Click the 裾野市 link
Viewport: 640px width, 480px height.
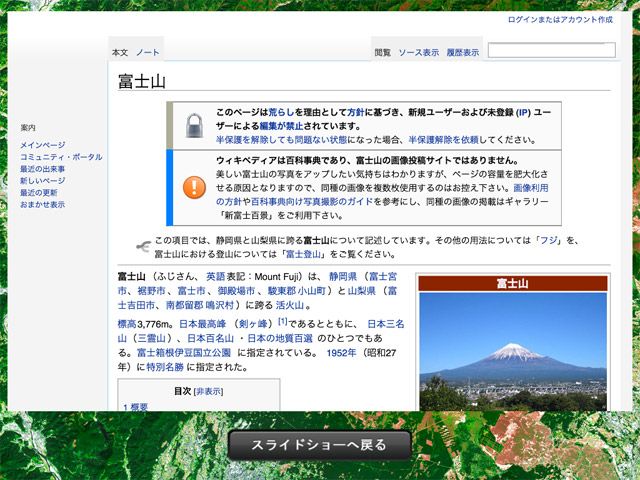tap(151, 291)
